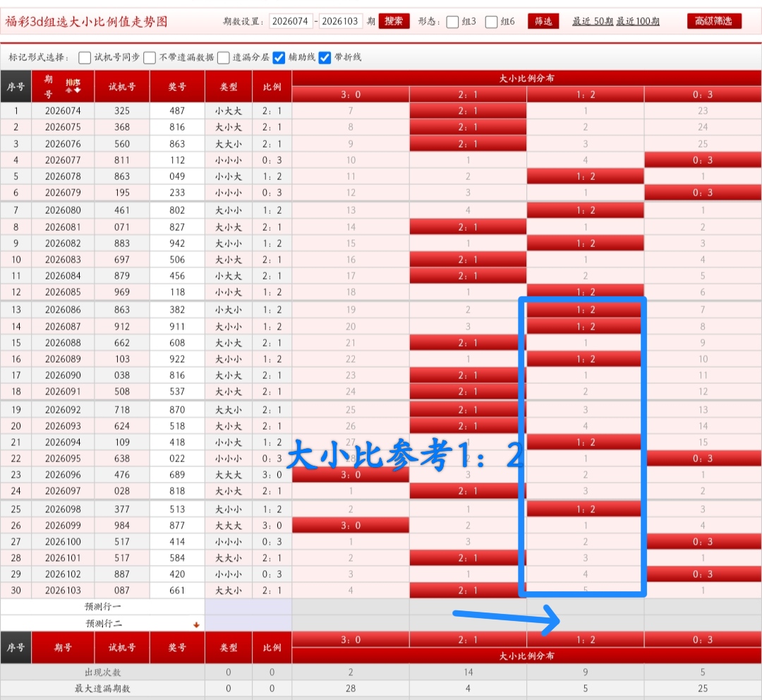Click 3:0 marker in row 2026096
The image size is (762, 700).
coord(351,475)
